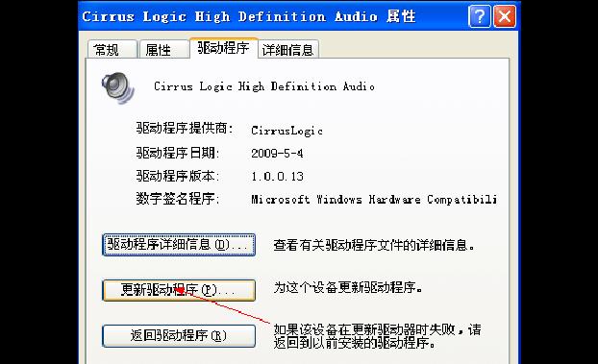Click the text 为这个设备更新驱动程序。
Image resolution: width=598 pixels, height=364 pixels.
pyautogui.click(x=348, y=287)
